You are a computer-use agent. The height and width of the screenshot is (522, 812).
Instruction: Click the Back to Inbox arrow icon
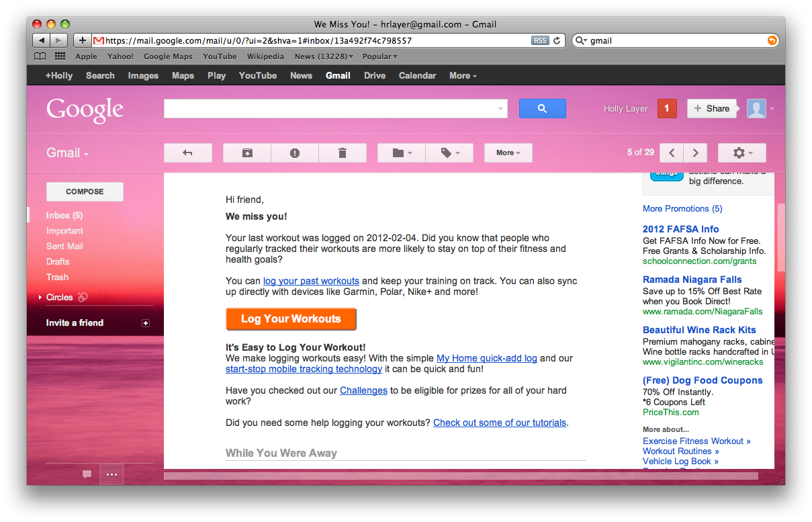(x=188, y=153)
